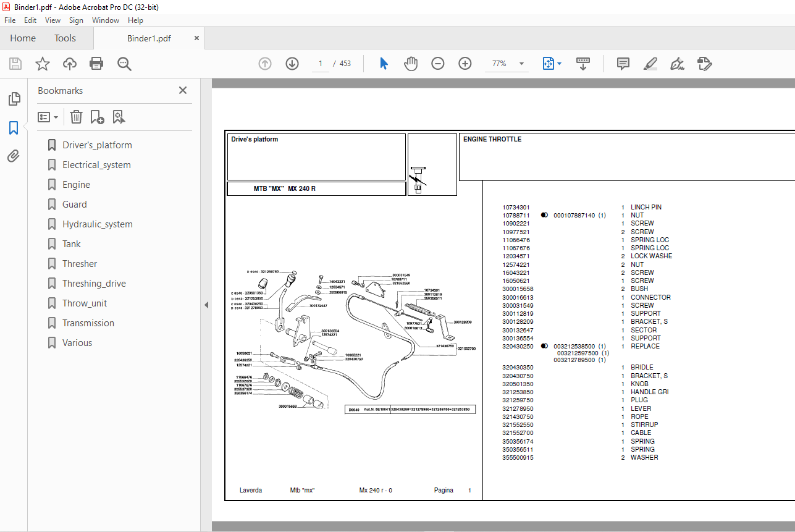
Task: Close the Binder1.pdf tab
Action: [x=197, y=38]
